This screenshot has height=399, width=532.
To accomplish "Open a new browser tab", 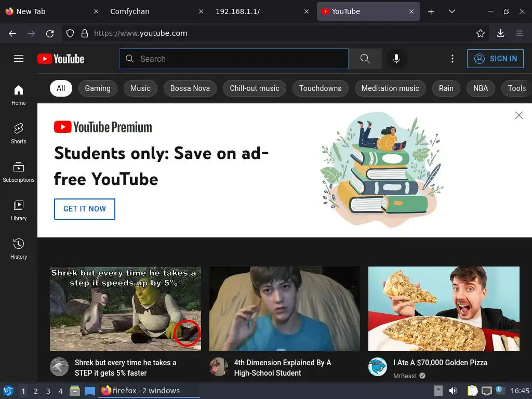I will coord(431,11).
